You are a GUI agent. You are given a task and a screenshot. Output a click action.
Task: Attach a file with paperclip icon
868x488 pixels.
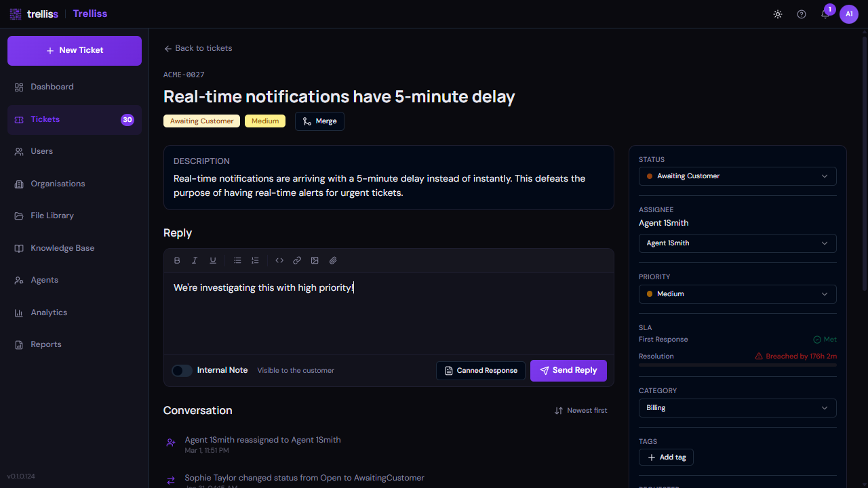point(333,260)
